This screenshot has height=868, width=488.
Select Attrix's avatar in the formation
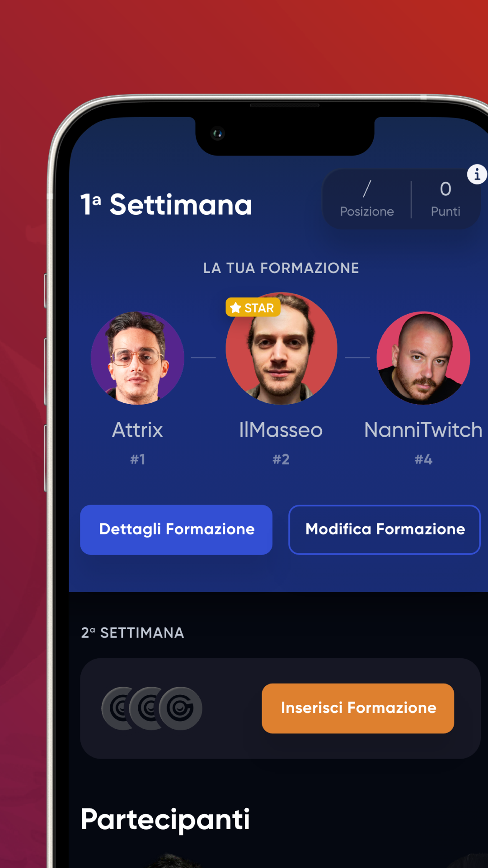(137, 358)
